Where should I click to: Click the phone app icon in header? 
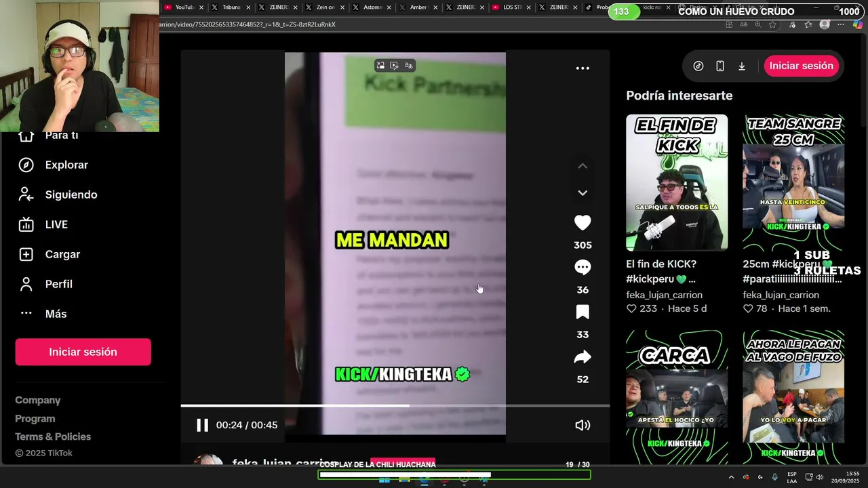coord(720,66)
